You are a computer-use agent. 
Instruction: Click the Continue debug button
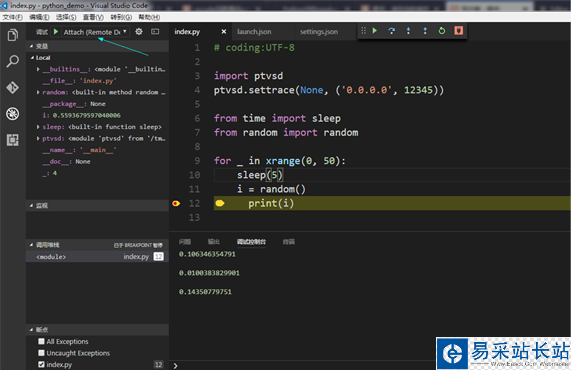(375, 31)
